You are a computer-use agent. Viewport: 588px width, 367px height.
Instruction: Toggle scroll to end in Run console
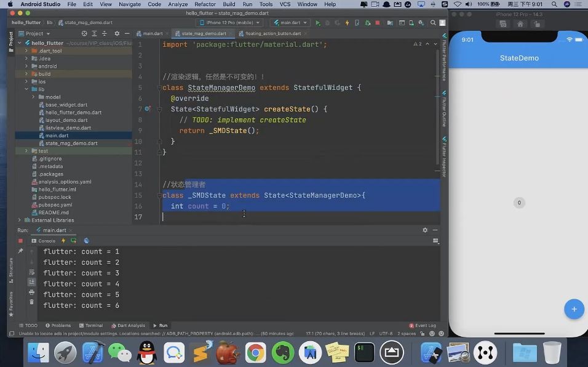[x=31, y=282]
